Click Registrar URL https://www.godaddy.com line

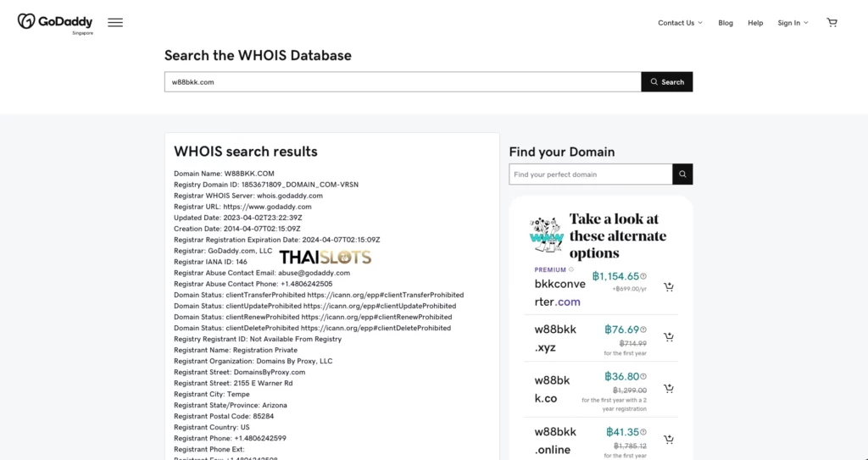242,207
